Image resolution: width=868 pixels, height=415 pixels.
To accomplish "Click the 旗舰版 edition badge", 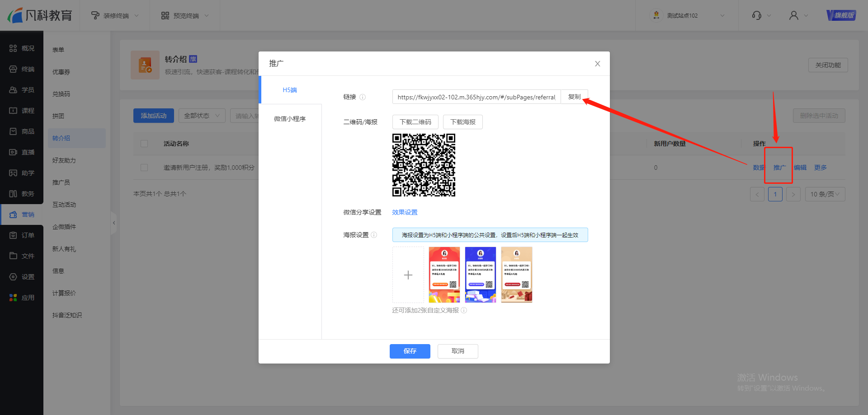I will [841, 15].
